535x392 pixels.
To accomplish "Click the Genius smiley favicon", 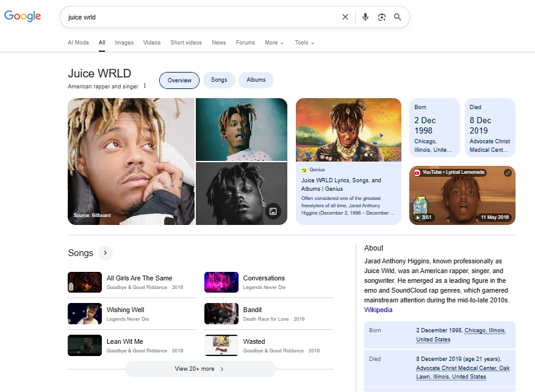I will pyautogui.click(x=304, y=169).
